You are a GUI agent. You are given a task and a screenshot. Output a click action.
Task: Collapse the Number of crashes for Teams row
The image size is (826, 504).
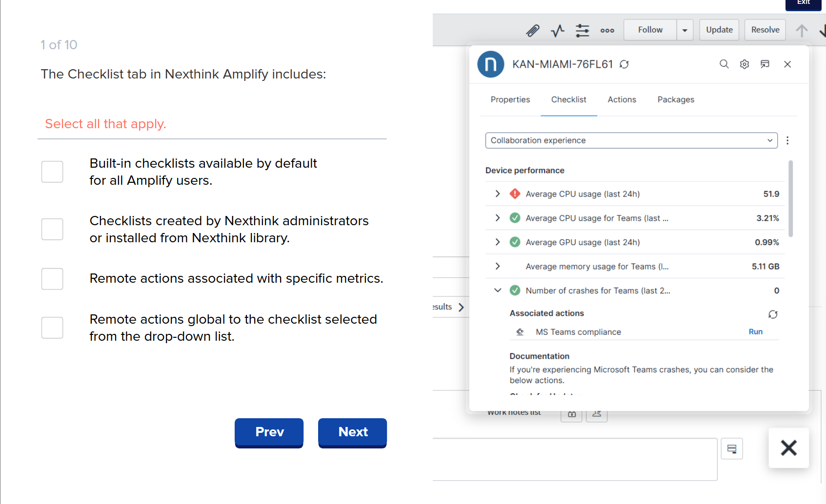(x=497, y=290)
